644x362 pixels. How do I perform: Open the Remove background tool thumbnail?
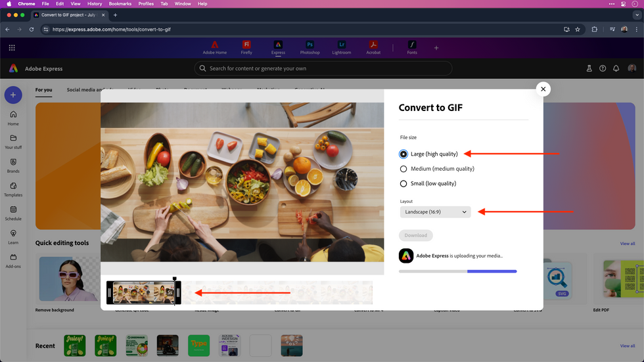pyautogui.click(x=68, y=279)
